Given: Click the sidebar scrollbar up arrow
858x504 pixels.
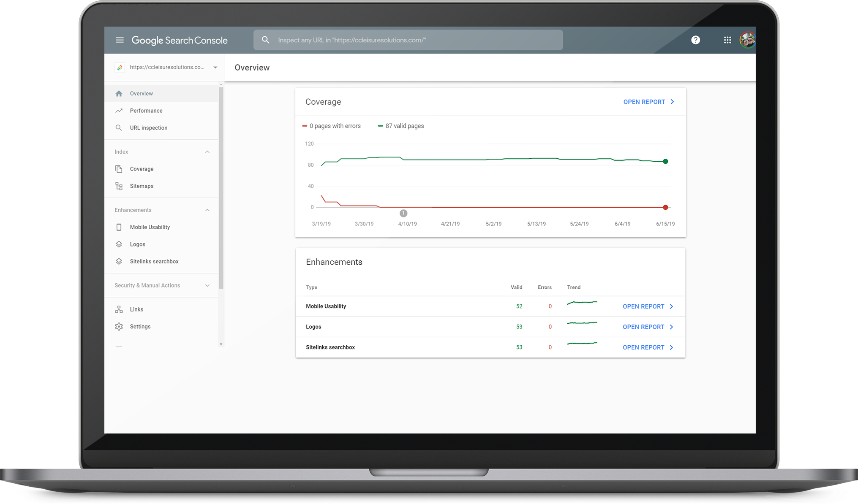Looking at the screenshot, I should 221,85.
